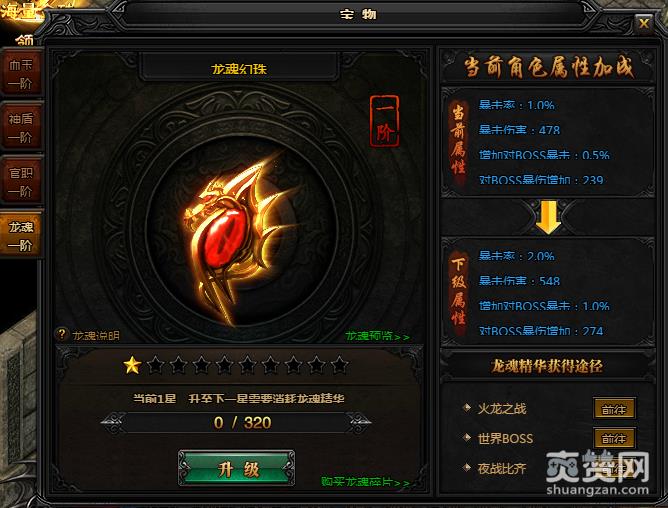Click the red 一阶 tier seal
This screenshot has width=668, height=508.
385,121
